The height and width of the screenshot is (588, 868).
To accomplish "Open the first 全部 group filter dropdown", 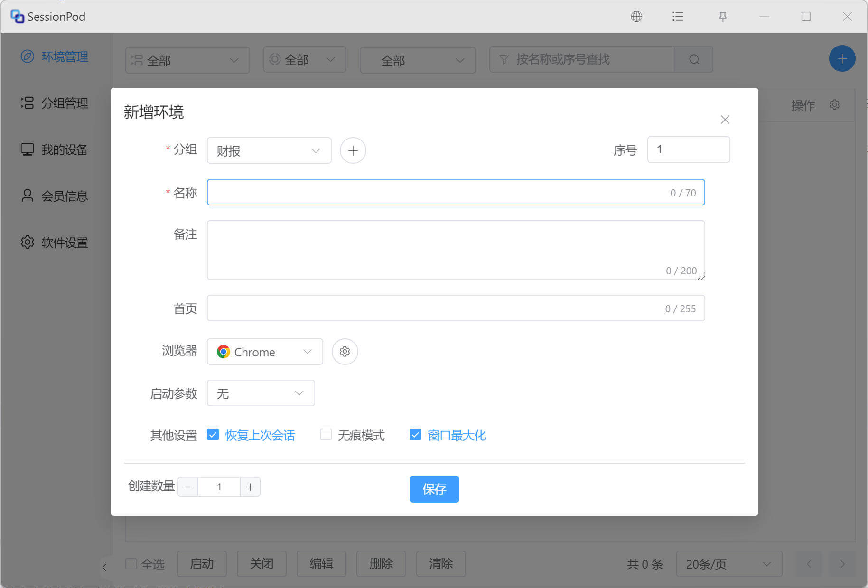I will pyautogui.click(x=187, y=60).
